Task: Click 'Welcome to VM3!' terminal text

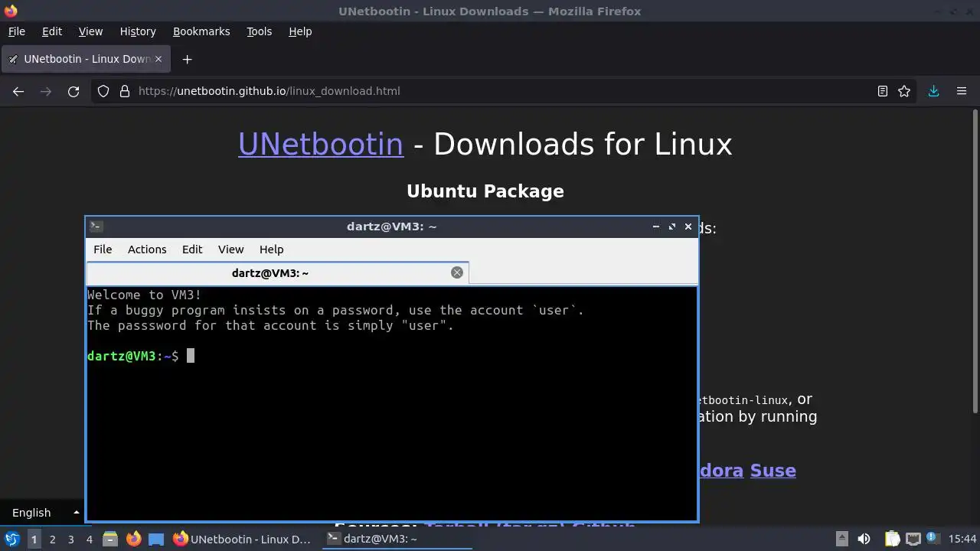Action: 145,295
